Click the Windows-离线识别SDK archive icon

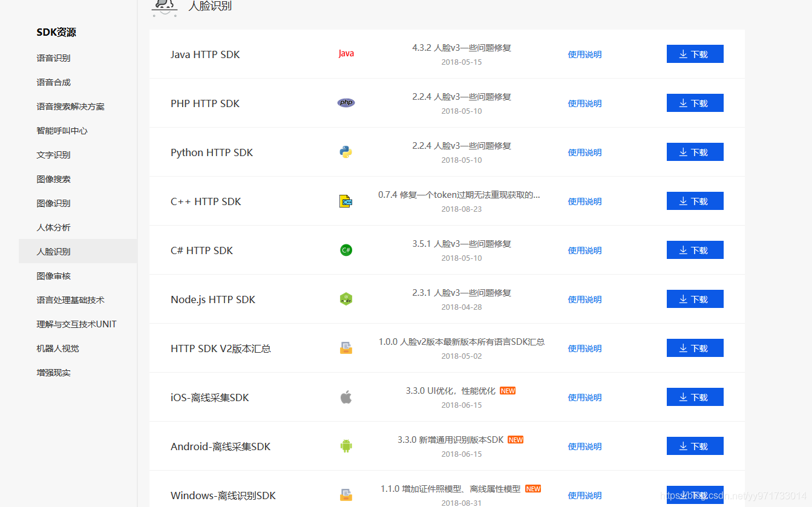345,495
